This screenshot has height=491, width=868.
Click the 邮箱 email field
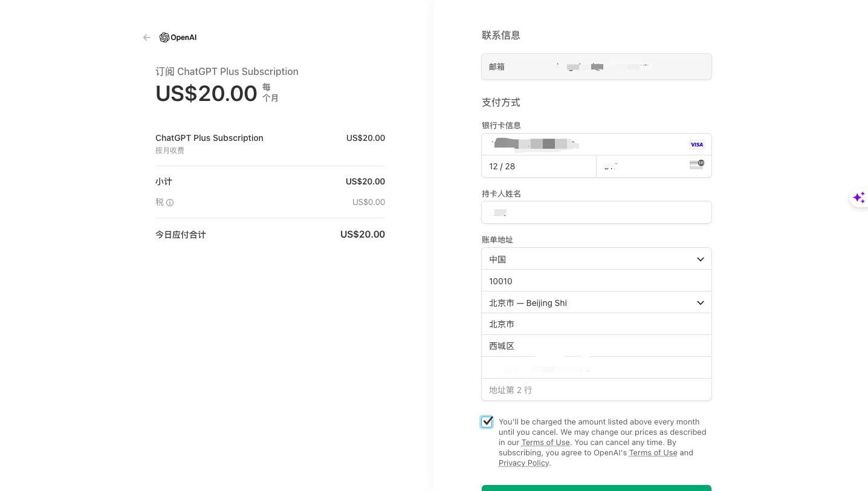tap(597, 67)
